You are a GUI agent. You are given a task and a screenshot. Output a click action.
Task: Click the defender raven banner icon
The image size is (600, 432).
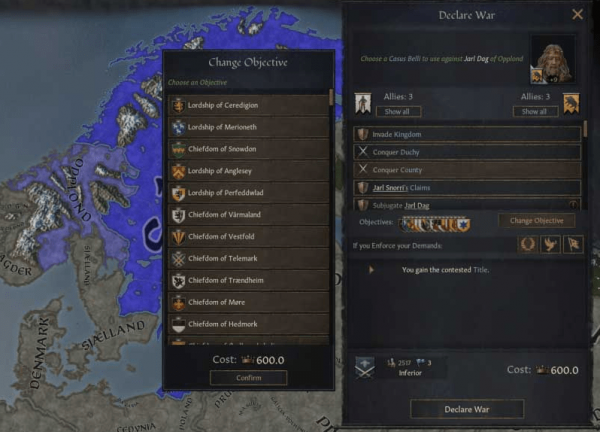(x=571, y=103)
